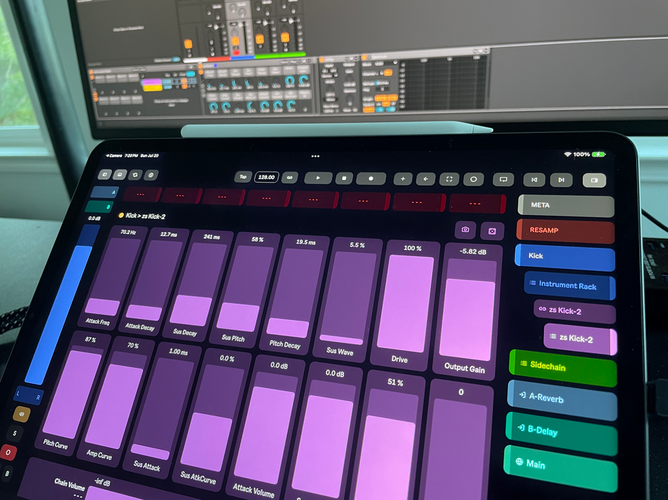Image resolution: width=668 pixels, height=500 pixels.
Task: Select the A-Reverb return track
Action: (x=562, y=399)
